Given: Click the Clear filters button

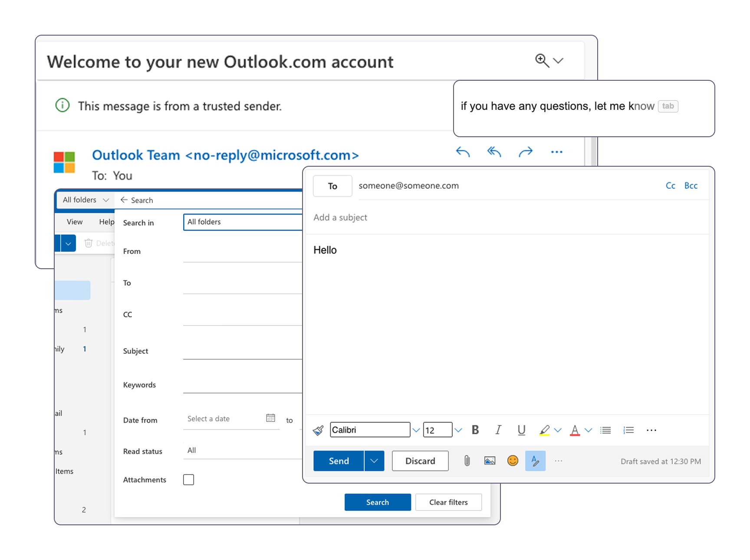Looking at the screenshot, I should pyautogui.click(x=448, y=502).
